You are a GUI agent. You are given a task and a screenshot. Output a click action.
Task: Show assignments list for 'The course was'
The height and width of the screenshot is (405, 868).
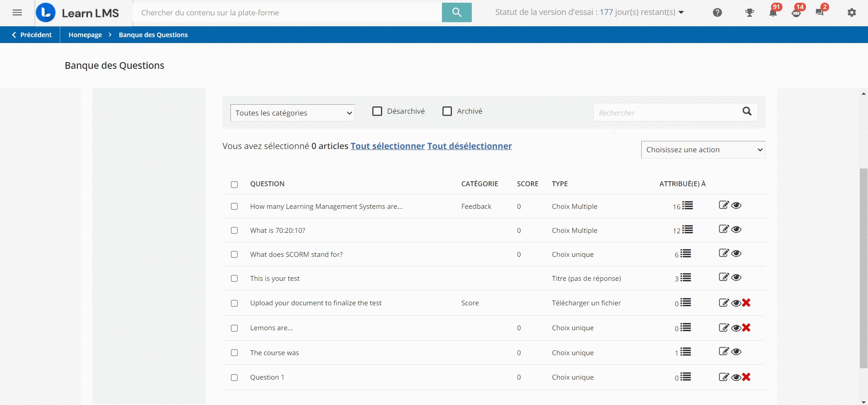click(x=686, y=352)
